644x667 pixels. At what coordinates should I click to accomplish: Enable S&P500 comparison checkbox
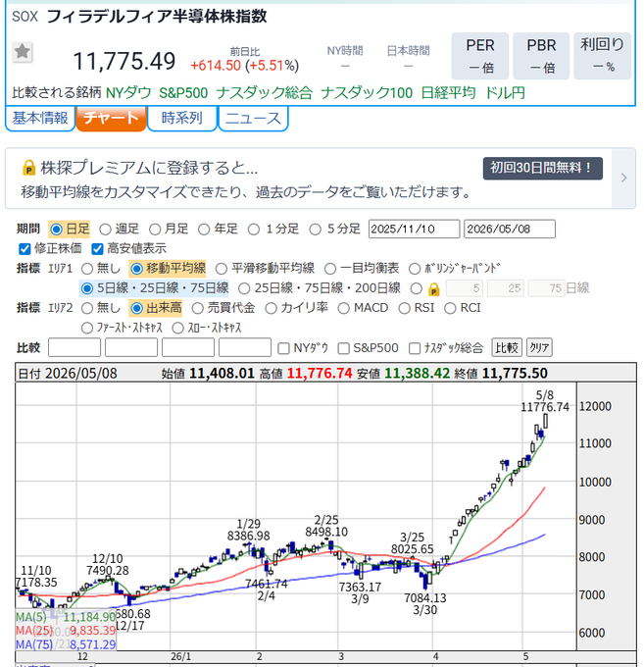tap(343, 349)
